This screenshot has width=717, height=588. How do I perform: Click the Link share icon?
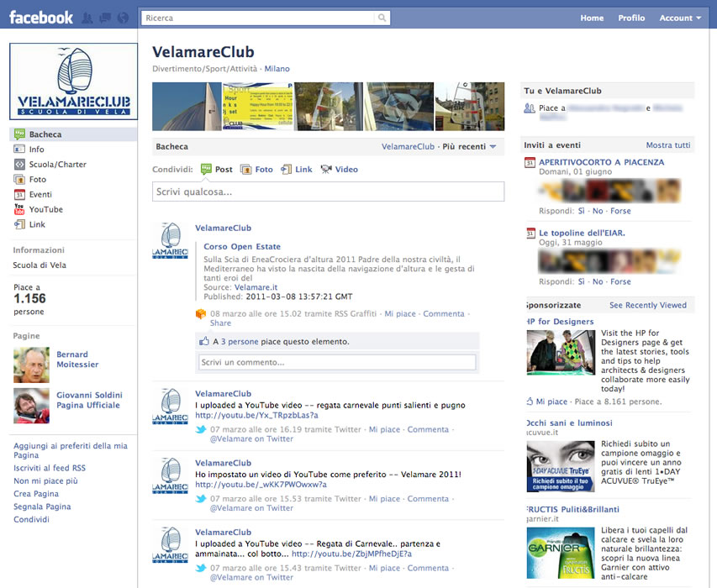pyautogui.click(x=287, y=170)
